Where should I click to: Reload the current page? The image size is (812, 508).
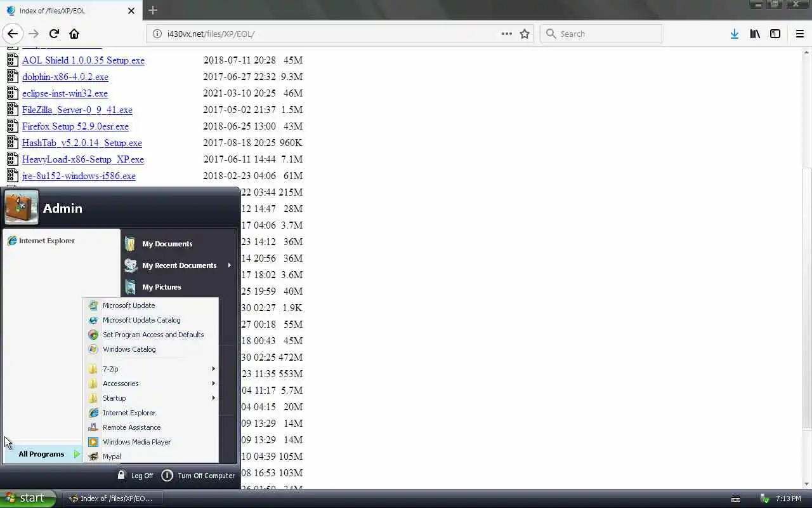click(54, 34)
